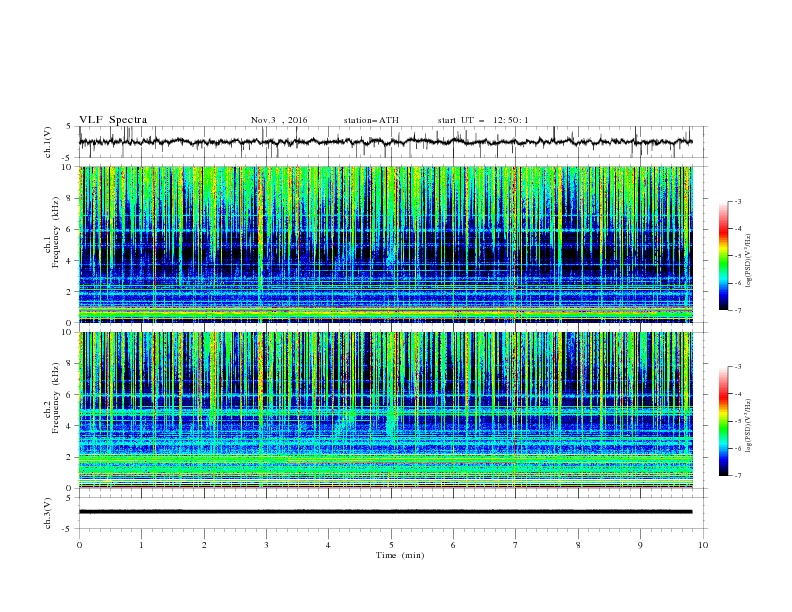Click the "9" tick label on Time axis
The width and height of the screenshot is (792, 612).
[x=640, y=545]
